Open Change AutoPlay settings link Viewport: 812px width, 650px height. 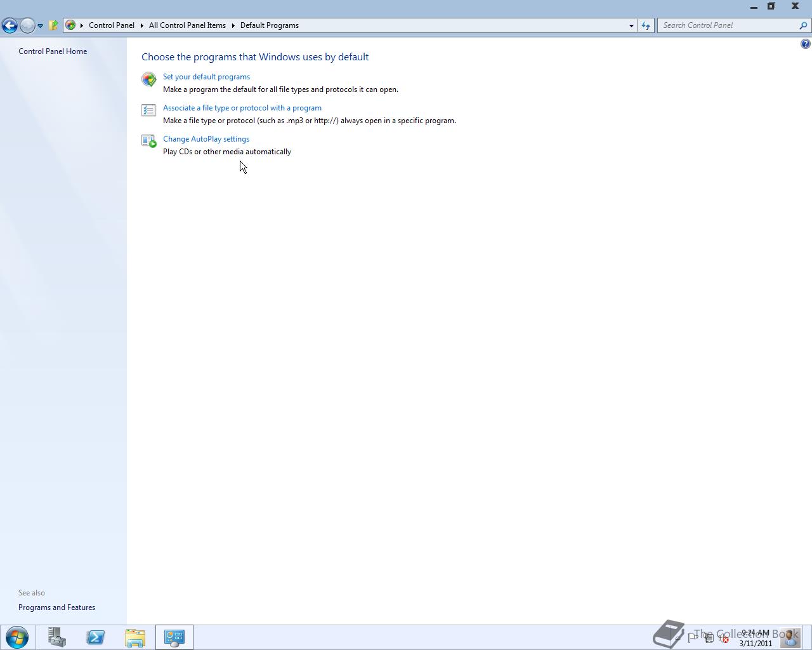point(206,139)
